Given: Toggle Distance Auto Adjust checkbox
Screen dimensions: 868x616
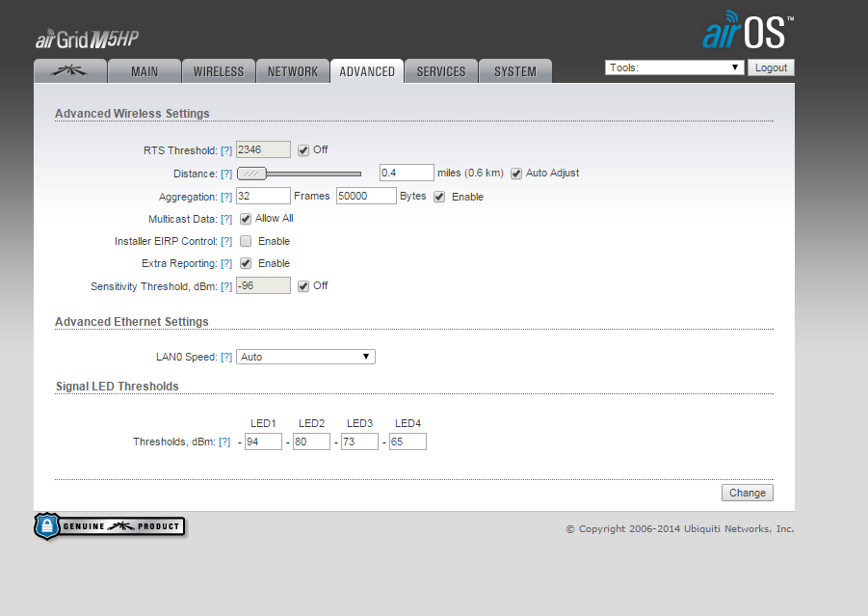Looking at the screenshot, I should click(516, 174).
